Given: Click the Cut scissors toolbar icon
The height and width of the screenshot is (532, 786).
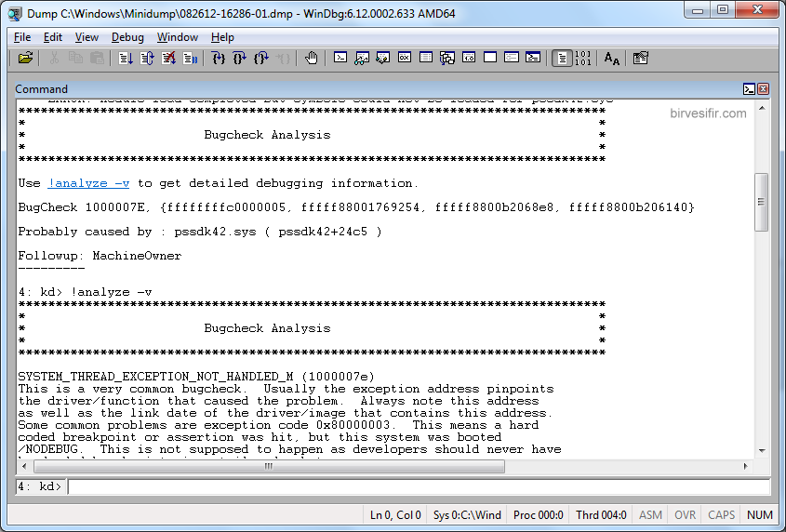Looking at the screenshot, I should pos(54,59).
